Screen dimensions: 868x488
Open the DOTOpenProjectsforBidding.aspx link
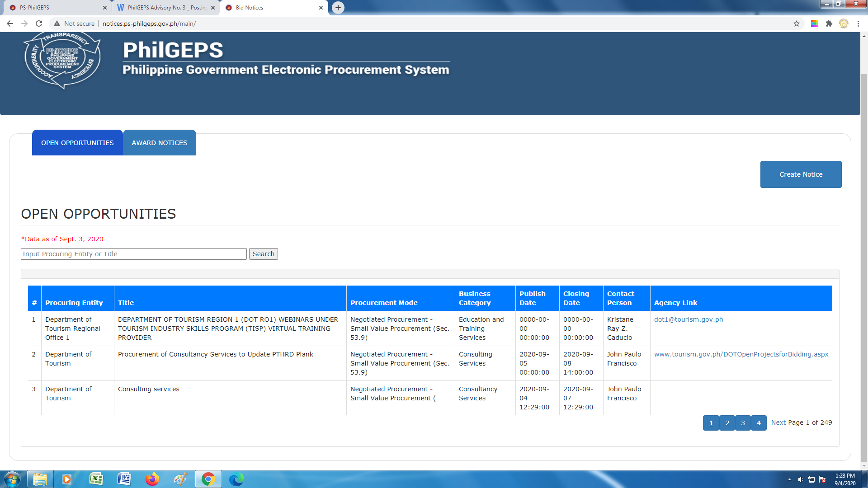coord(741,354)
